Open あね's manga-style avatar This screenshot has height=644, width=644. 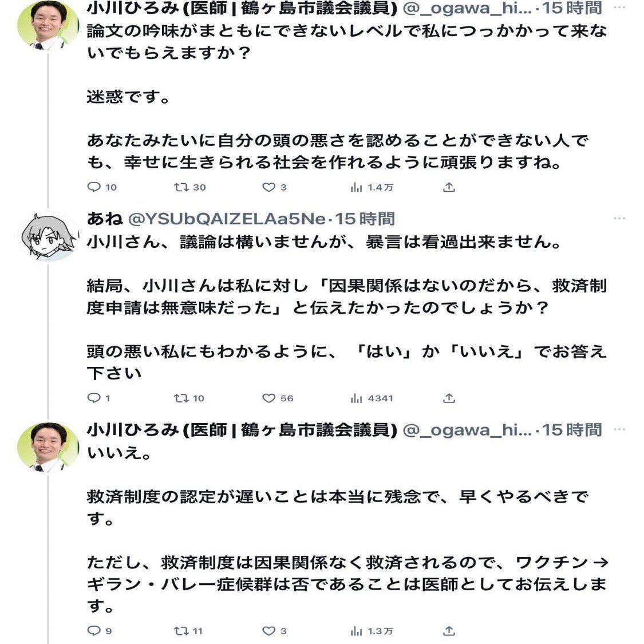(x=48, y=236)
